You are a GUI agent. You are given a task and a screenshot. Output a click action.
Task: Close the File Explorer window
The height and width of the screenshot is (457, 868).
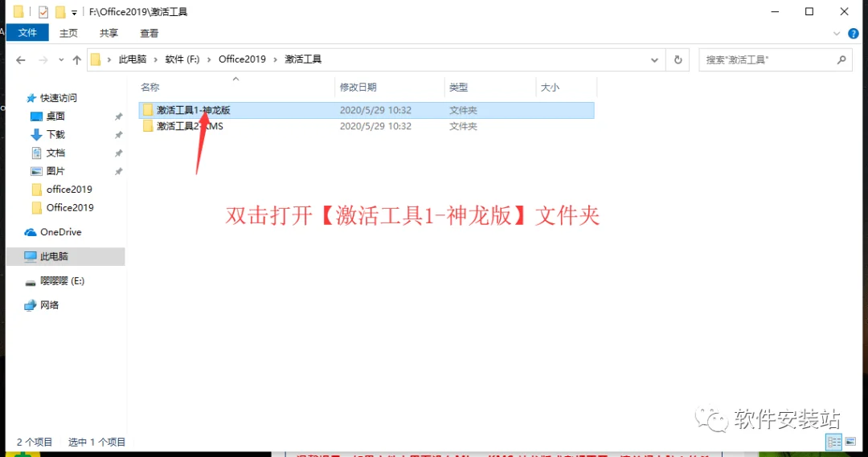(844, 11)
